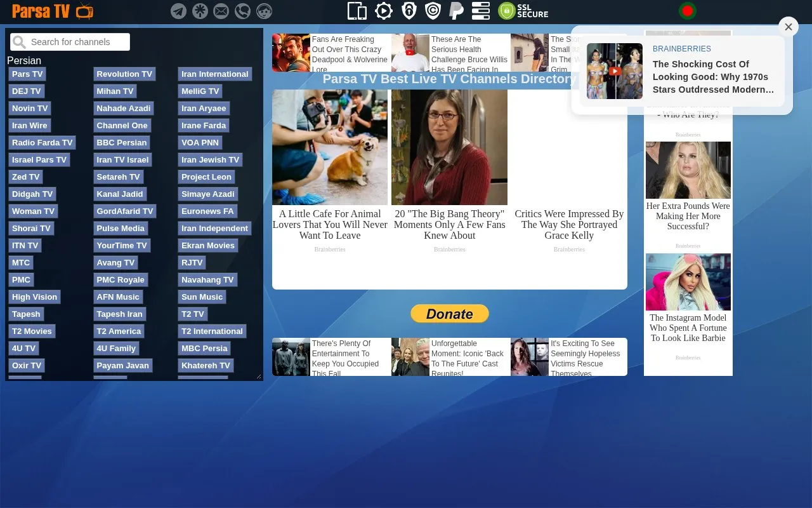This screenshot has height=508, width=812.
Task: Choose the Radio Farda TV channel
Action: 43,143
